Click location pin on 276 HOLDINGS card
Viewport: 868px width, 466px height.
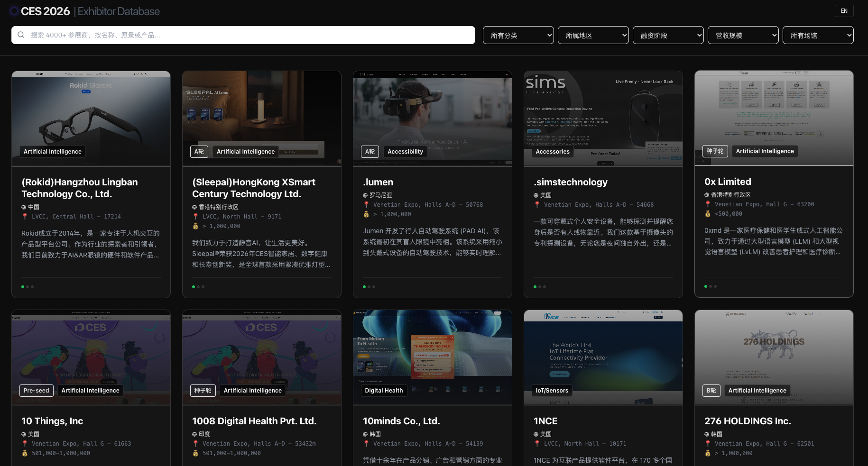point(708,444)
